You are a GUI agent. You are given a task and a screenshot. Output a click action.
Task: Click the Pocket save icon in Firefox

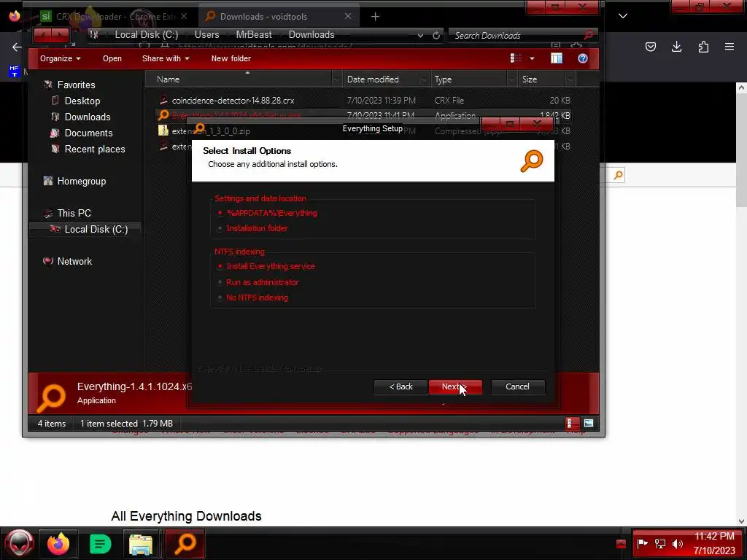(650, 47)
